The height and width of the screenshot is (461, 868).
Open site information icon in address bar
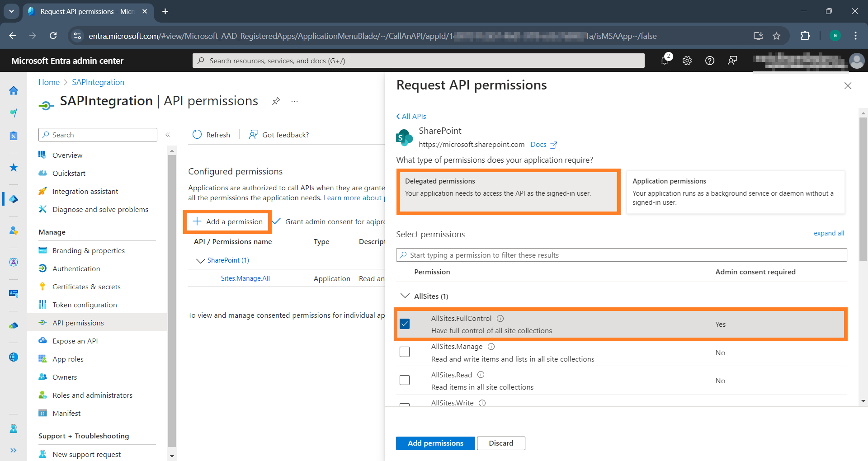coord(77,36)
